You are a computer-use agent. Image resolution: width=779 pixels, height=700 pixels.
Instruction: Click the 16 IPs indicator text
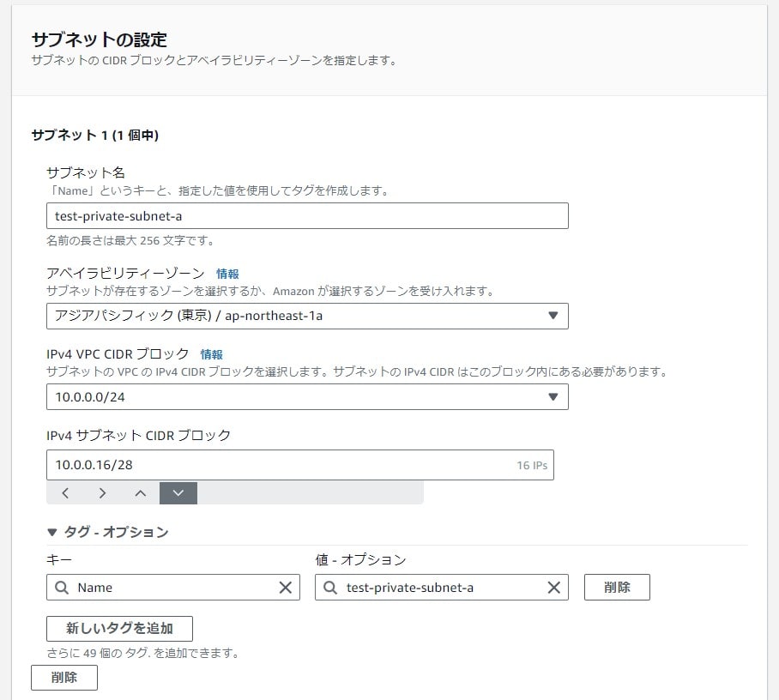tap(532, 466)
